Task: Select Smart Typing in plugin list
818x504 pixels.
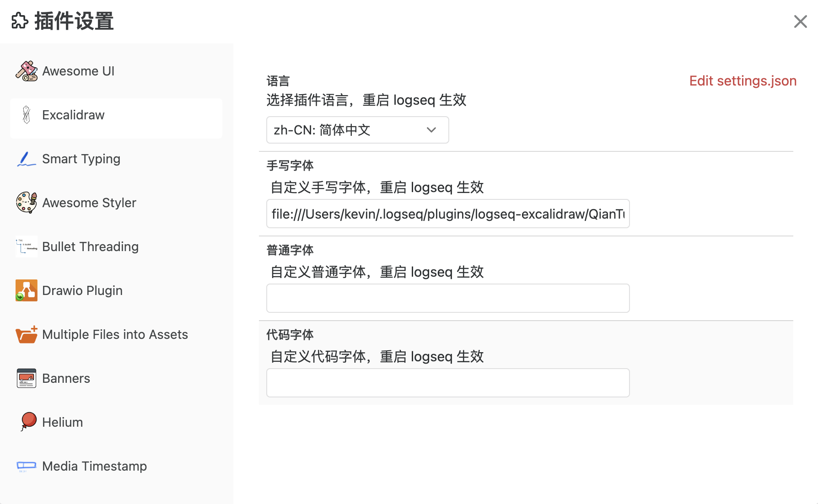Action: tap(81, 159)
